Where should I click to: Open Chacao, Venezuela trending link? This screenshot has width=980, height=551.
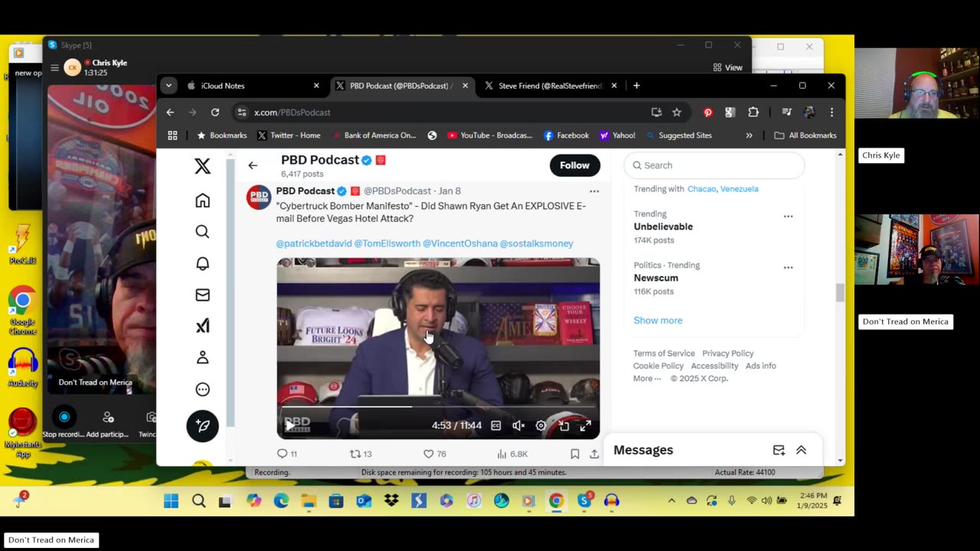(723, 189)
